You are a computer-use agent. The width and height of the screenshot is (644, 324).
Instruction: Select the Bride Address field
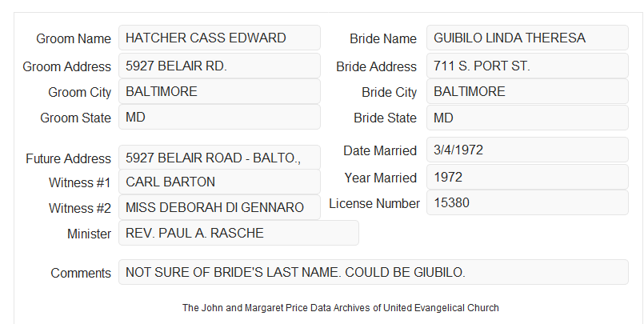[x=527, y=66]
